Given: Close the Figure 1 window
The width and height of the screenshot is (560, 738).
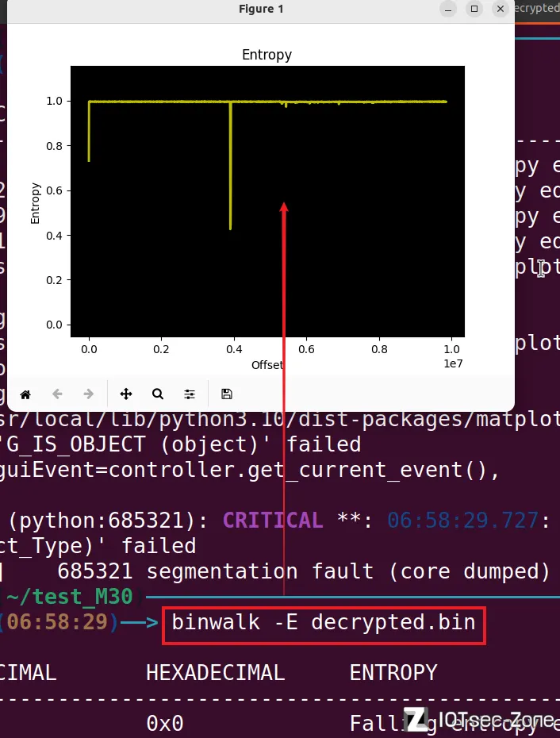Looking at the screenshot, I should 500,9.
